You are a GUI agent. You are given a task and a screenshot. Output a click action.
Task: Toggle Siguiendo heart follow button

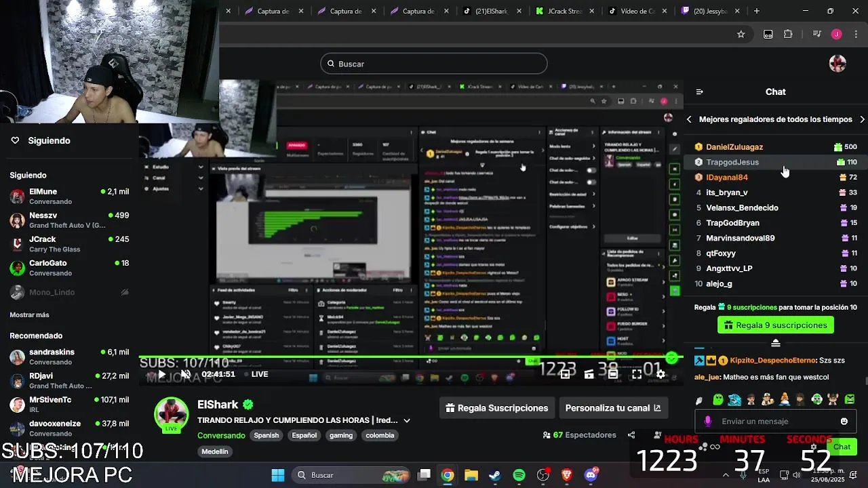(15, 140)
